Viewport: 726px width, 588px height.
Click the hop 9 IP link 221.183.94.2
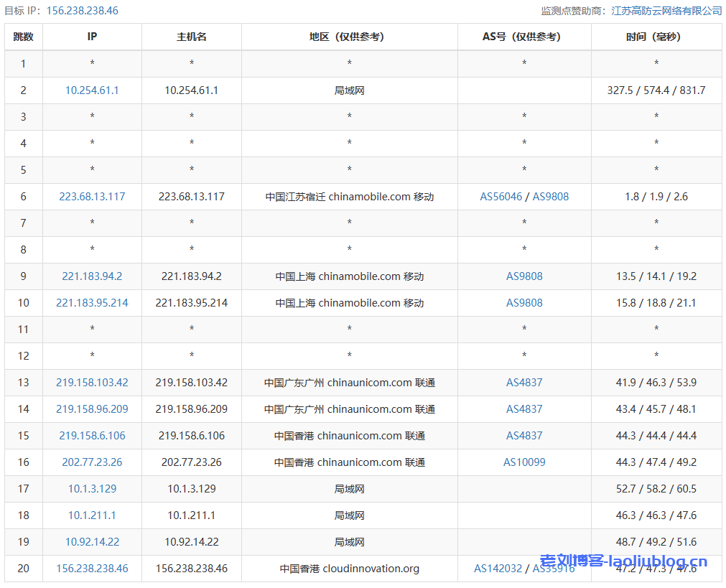[91, 276]
